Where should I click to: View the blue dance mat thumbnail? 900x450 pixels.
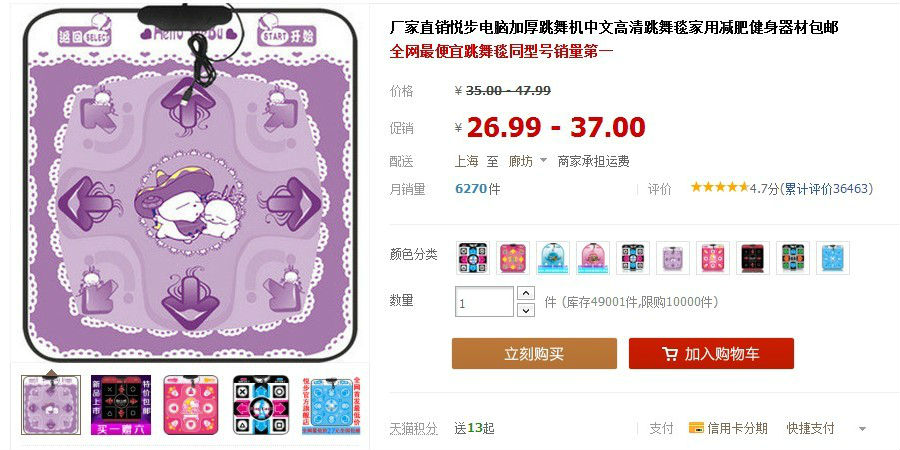[331, 405]
